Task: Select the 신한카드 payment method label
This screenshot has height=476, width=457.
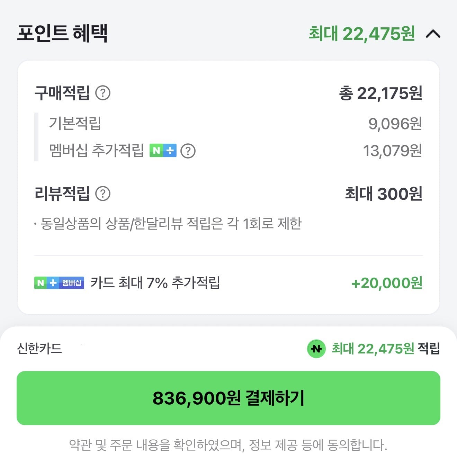Action: click(x=39, y=348)
